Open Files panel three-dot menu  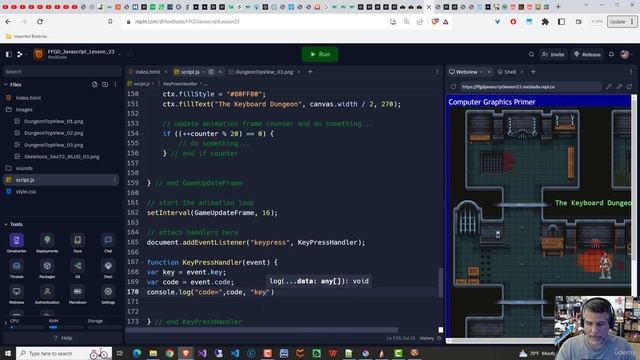coord(115,84)
